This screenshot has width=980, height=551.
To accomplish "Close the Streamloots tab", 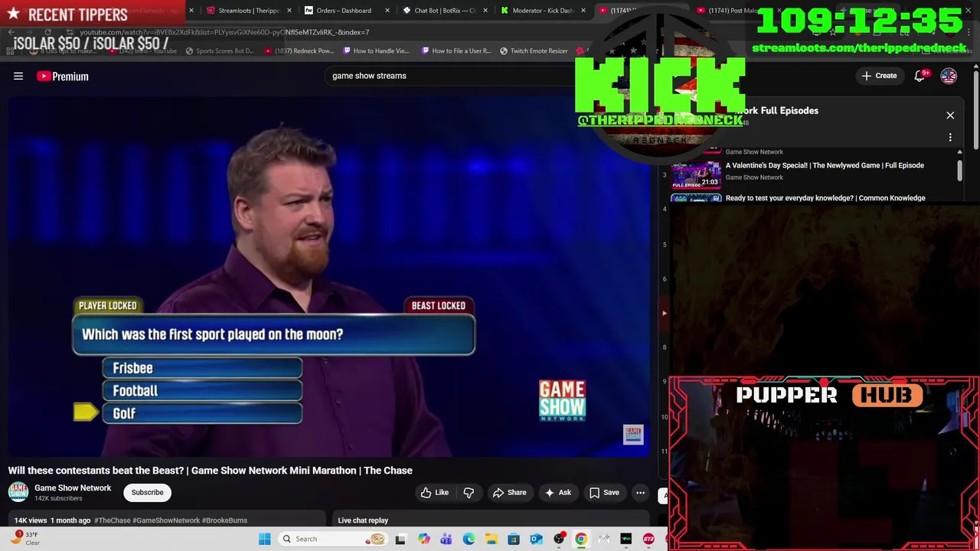I will (x=289, y=11).
